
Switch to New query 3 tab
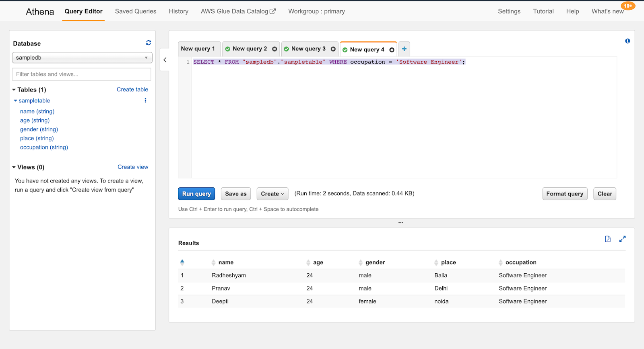pos(308,49)
